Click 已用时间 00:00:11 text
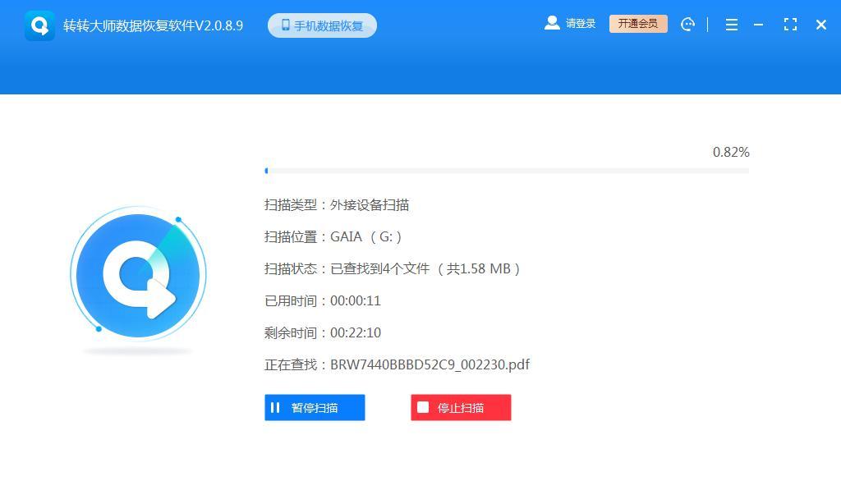841x504 pixels. click(322, 300)
